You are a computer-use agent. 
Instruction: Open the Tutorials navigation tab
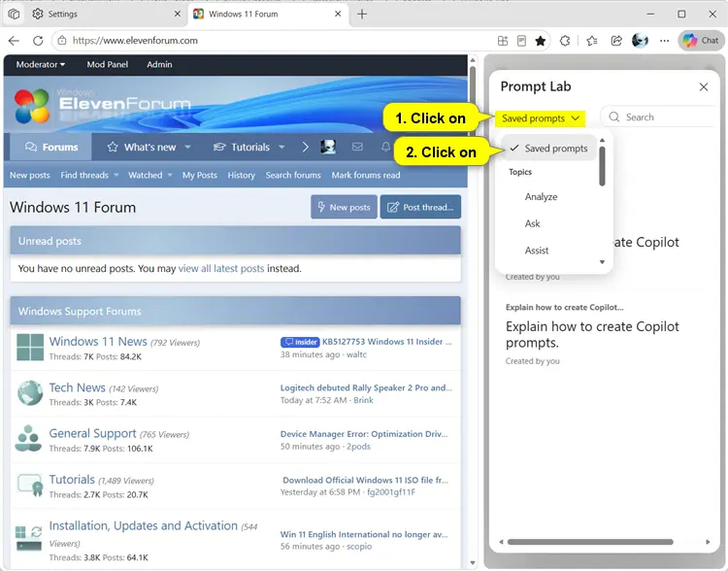[x=242, y=148]
